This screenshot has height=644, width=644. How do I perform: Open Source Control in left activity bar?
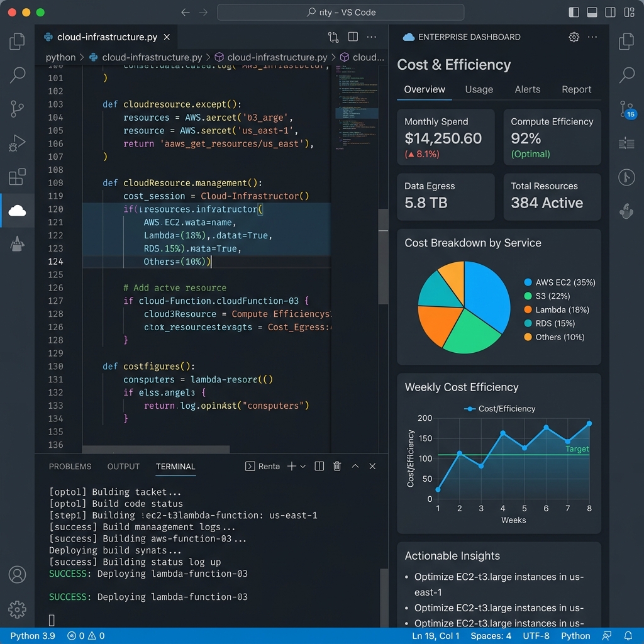[x=17, y=109]
